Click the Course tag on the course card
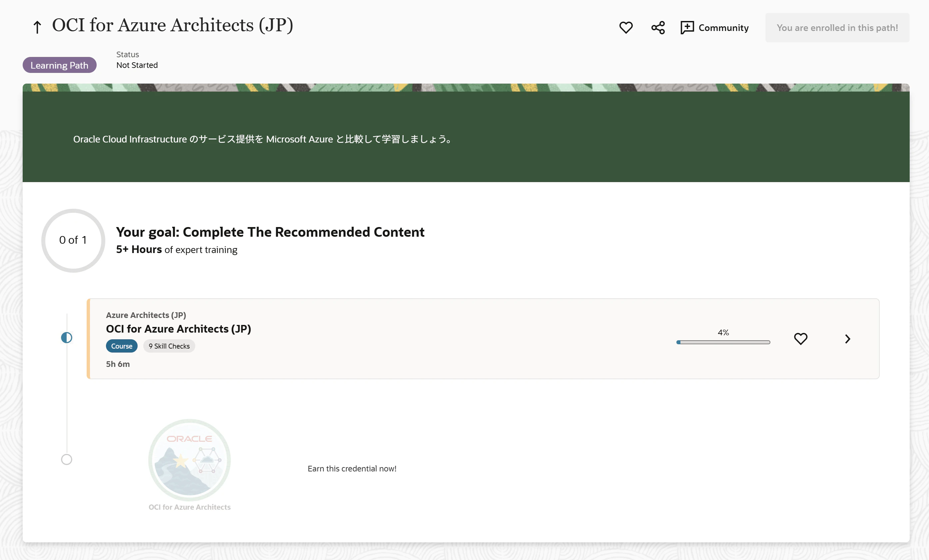 (121, 346)
